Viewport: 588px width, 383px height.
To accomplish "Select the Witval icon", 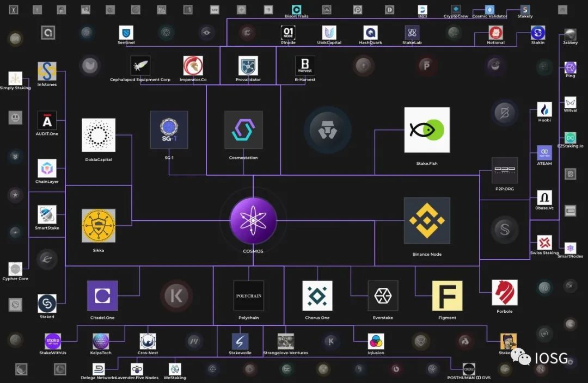I will [571, 102].
